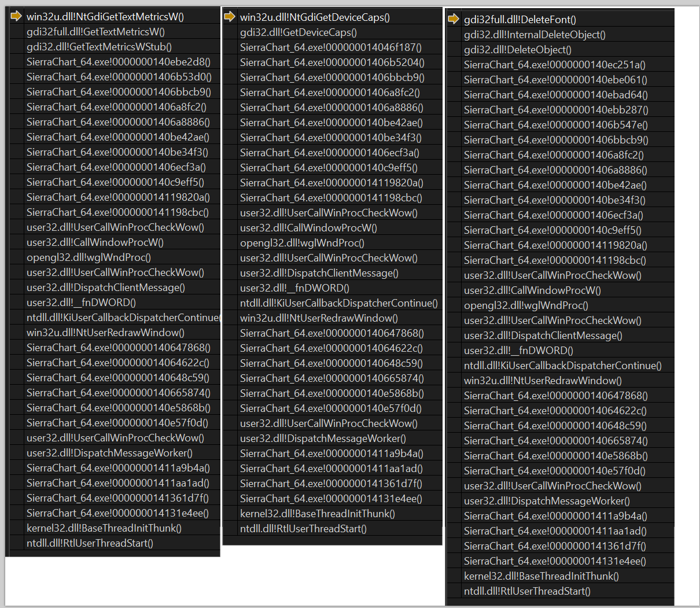The width and height of the screenshot is (700, 608).
Task: Pick the gdi32.dll!GetDeviceCaps() row
Action: coord(299,32)
